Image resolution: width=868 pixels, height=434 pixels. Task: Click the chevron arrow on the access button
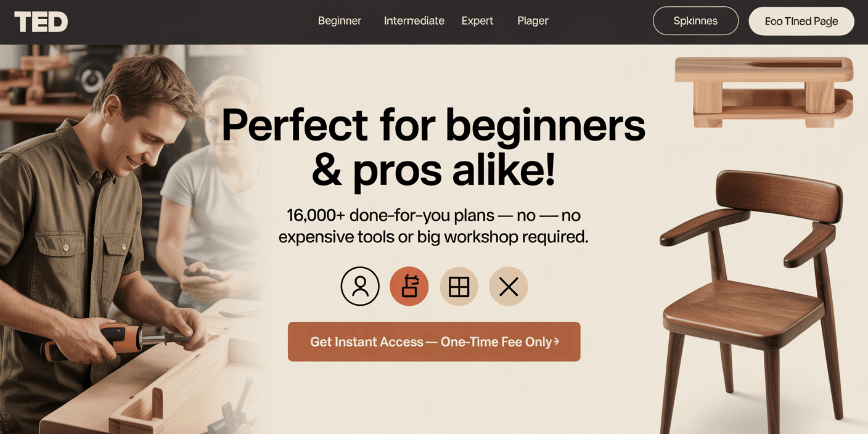556,341
